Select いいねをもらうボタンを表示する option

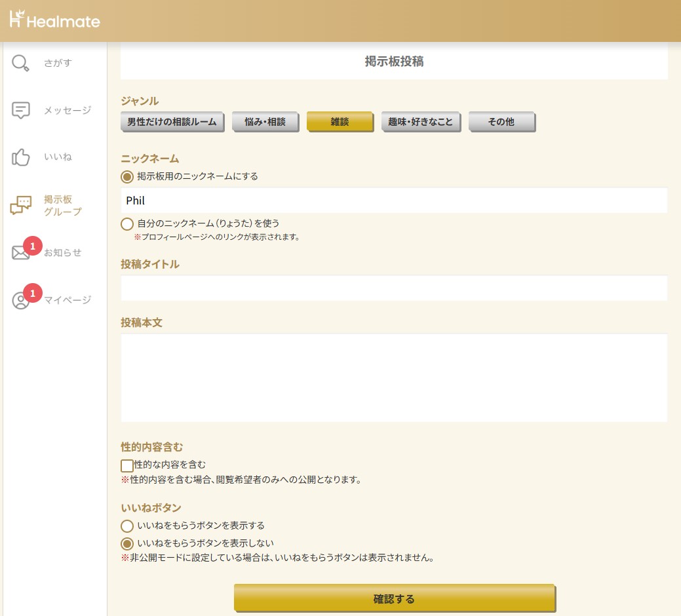127,526
